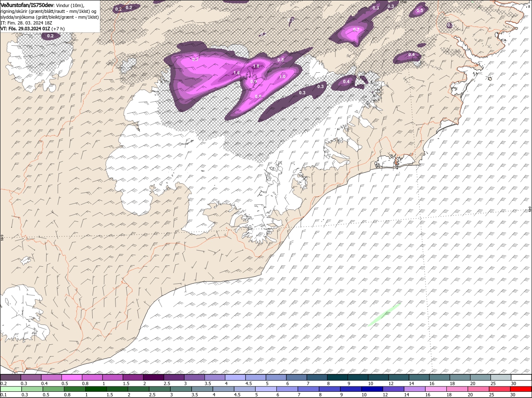The height and width of the screenshot is (398, 532).
Task: Click the 1.6 snowfall value on the map
Action: (x=236, y=73)
